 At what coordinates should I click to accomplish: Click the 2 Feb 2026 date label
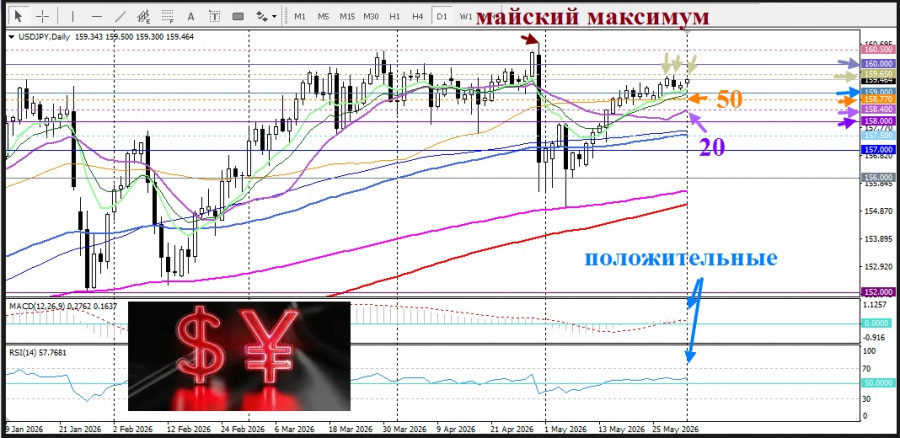click(x=133, y=429)
